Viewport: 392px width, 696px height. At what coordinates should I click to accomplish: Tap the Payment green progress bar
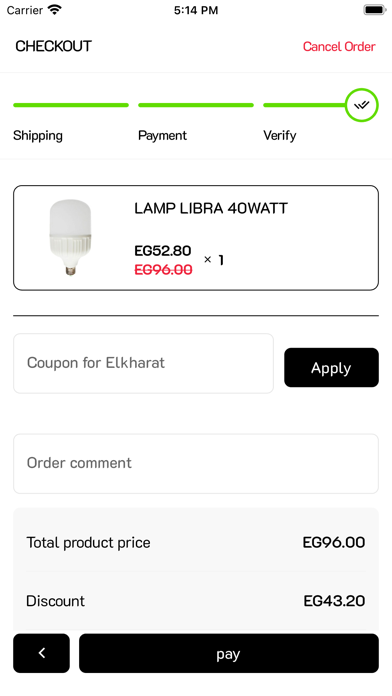tap(196, 105)
